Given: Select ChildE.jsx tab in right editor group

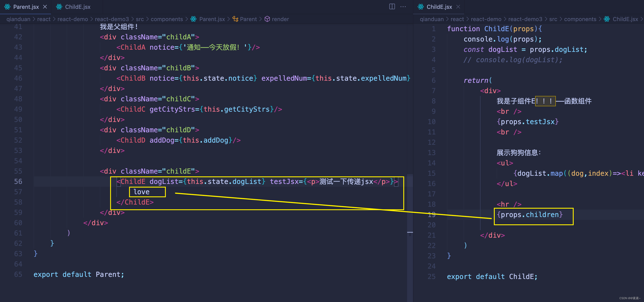Looking at the screenshot, I should (439, 7).
